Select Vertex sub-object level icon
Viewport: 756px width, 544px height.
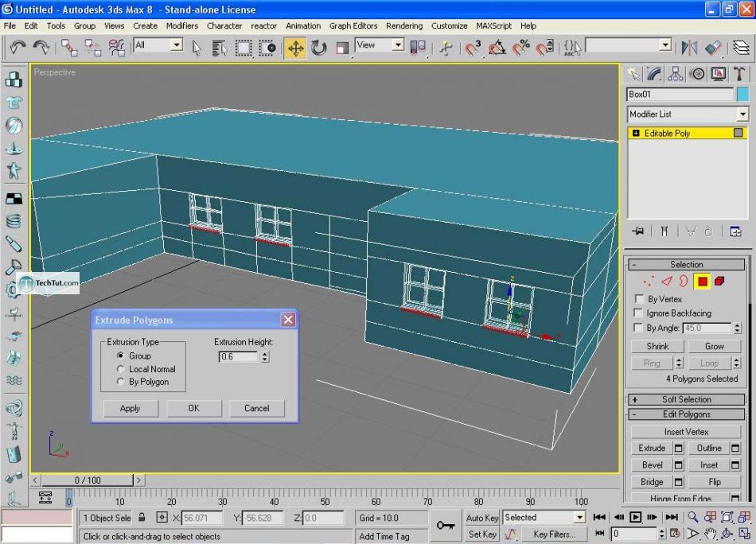(x=649, y=282)
